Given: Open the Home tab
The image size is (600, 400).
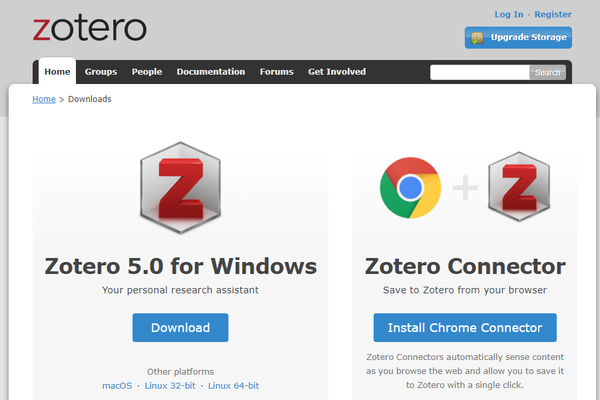Looking at the screenshot, I should (57, 72).
